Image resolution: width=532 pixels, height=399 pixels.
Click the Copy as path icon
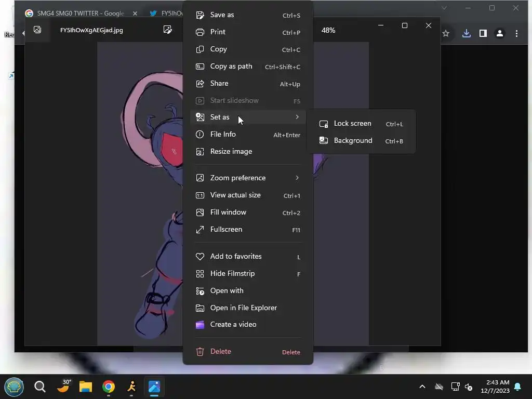pos(200,66)
